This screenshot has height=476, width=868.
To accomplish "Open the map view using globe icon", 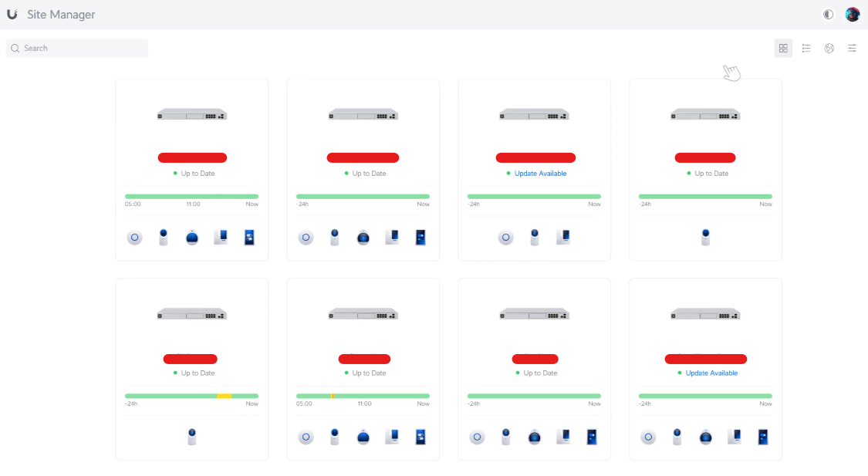I will (x=829, y=48).
